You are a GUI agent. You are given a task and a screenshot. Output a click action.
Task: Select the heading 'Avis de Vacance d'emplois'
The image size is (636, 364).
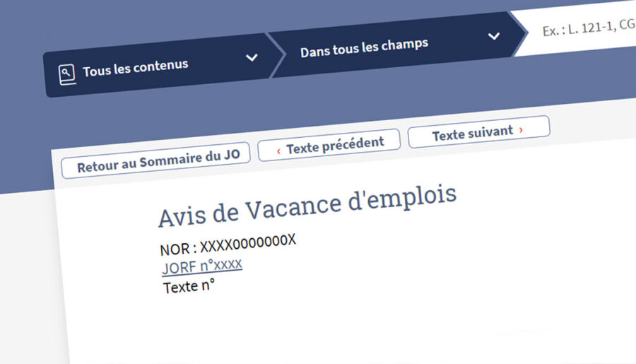307,206
